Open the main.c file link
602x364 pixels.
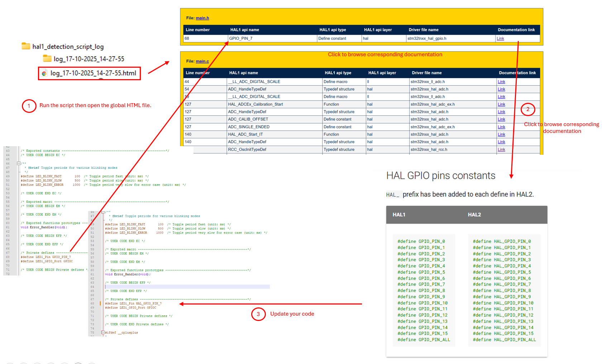click(202, 61)
